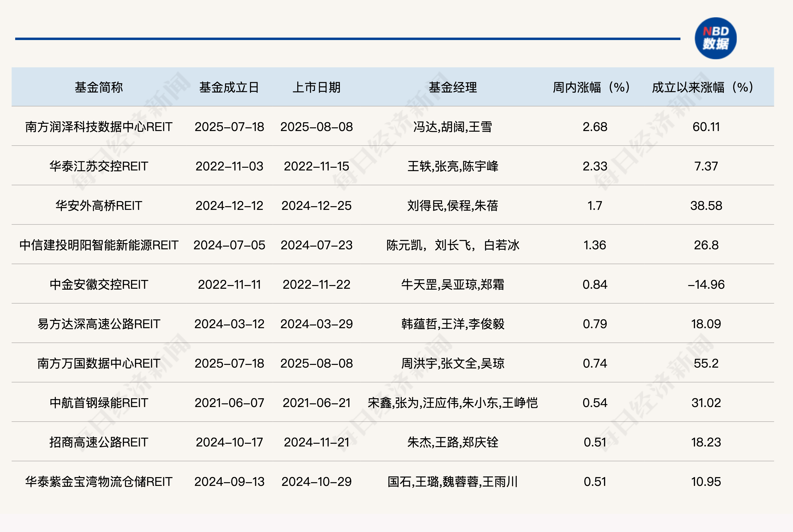Select the 南方润泽科技数据中心REIT fund name
Image resolution: width=793 pixels, height=532 pixels.
[98, 127]
